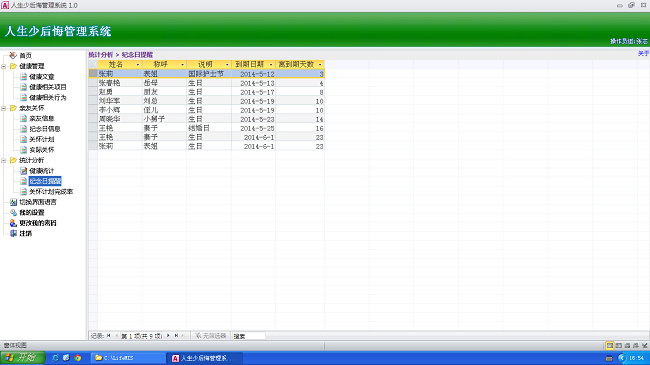This screenshot has width=650, height=365.
Task: Click the 关怀计划 document icon
Action: click(x=24, y=139)
